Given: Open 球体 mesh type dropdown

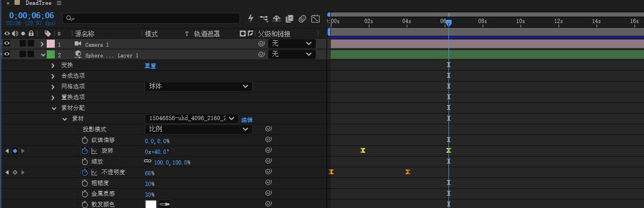Looking at the screenshot, I should pyautogui.click(x=198, y=86).
